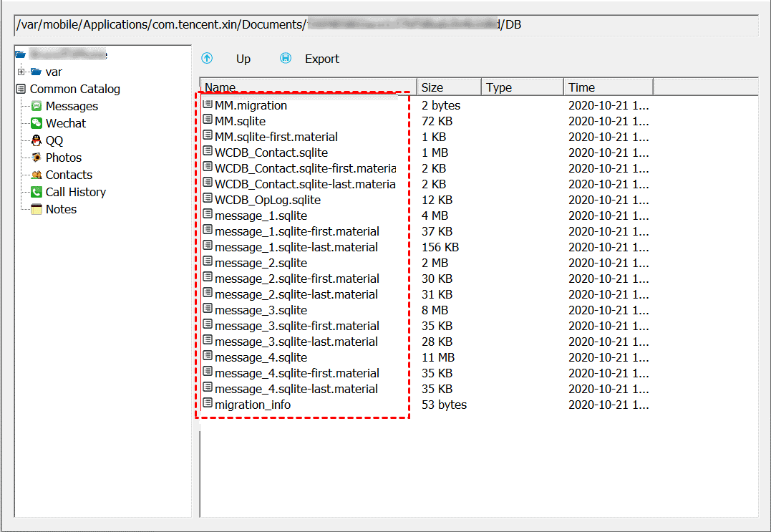
Task: Select the MM.sqlite file
Action: coord(240,121)
